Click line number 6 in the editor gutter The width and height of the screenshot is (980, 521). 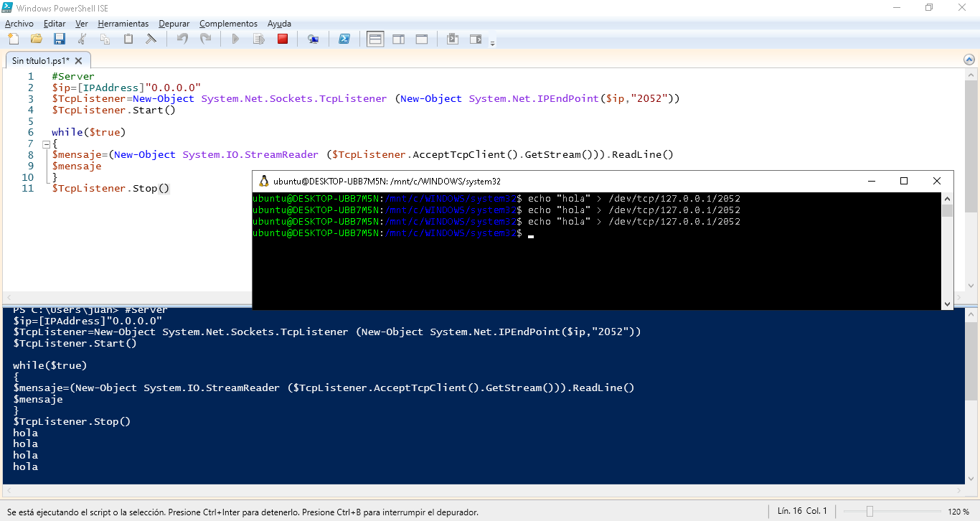tap(31, 132)
